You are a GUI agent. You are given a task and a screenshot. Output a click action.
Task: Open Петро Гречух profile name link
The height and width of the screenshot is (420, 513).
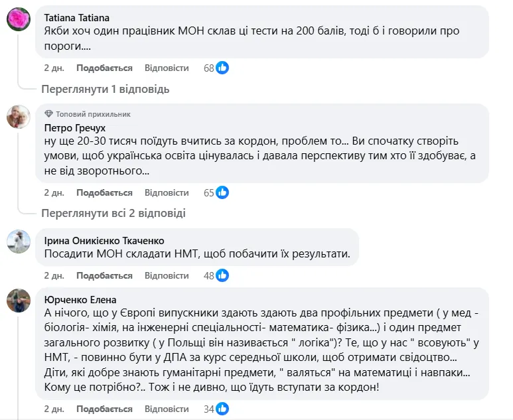(74, 127)
